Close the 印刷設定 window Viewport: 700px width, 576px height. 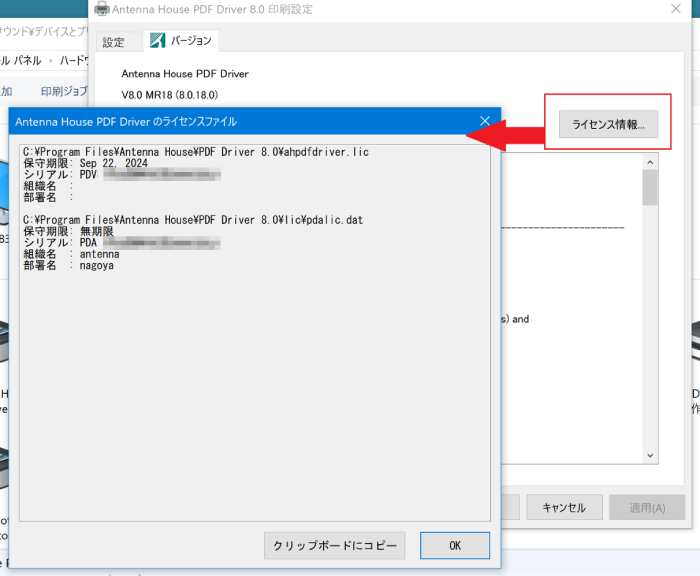click(676, 9)
